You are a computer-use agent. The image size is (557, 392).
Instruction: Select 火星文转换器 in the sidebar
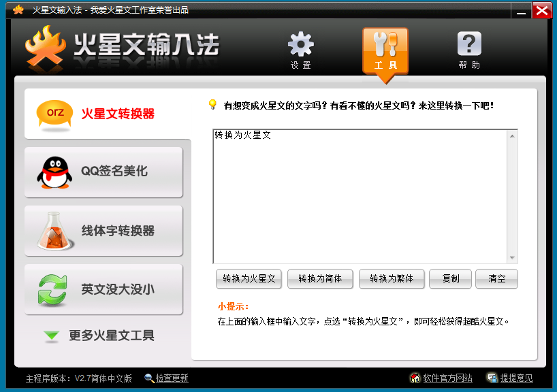pyautogui.click(x=108, y=114)
